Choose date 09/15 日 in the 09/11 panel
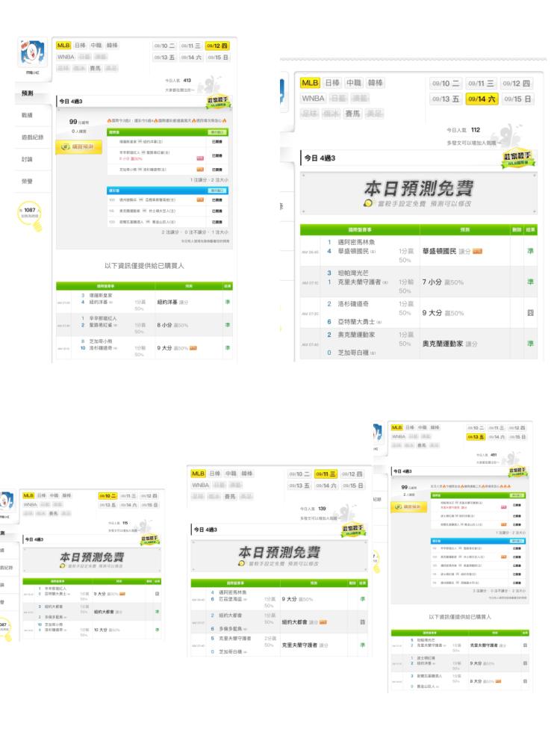The height and width of the screenshot is (747, 560). [x=352, y=486]
